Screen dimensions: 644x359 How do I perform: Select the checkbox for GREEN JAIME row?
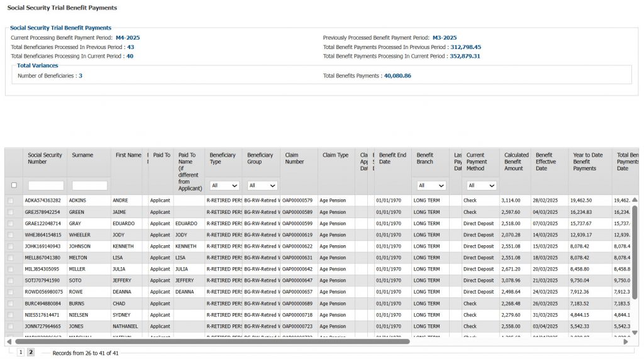10,213
